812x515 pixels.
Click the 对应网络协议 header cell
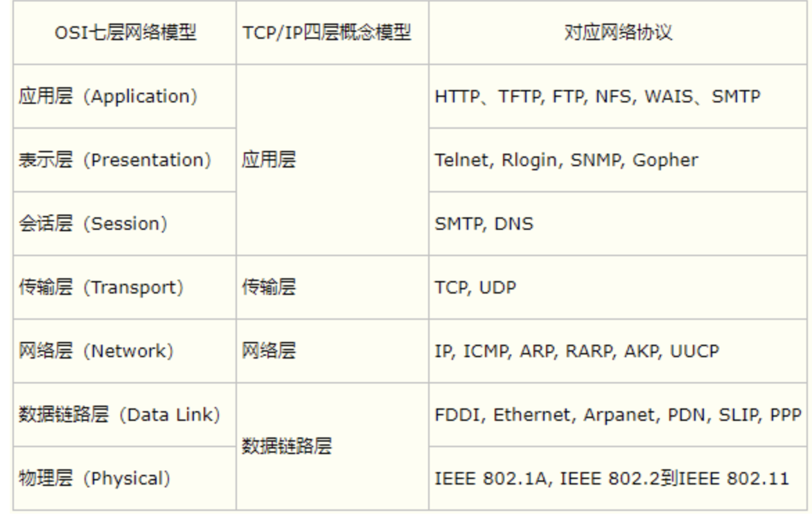click(x=619, y=33)
